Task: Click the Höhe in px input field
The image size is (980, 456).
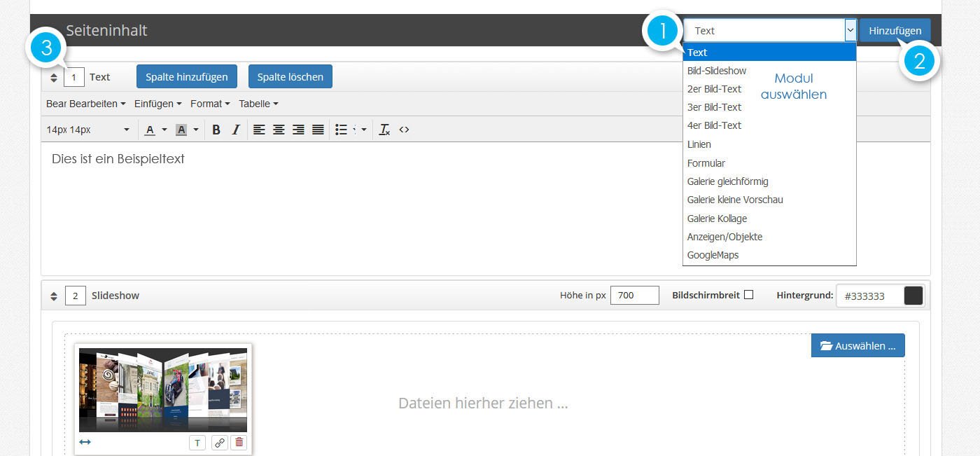Action: (x=634, y=296)
